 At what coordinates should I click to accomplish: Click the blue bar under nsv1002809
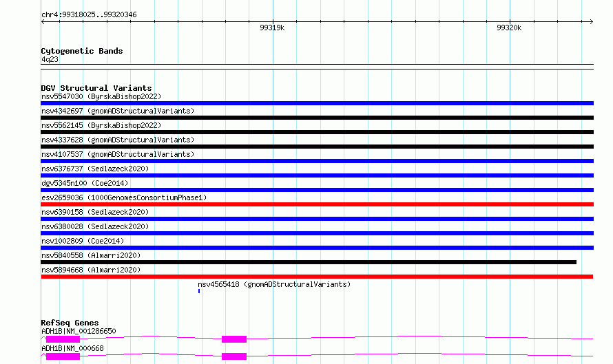(317, 248)
